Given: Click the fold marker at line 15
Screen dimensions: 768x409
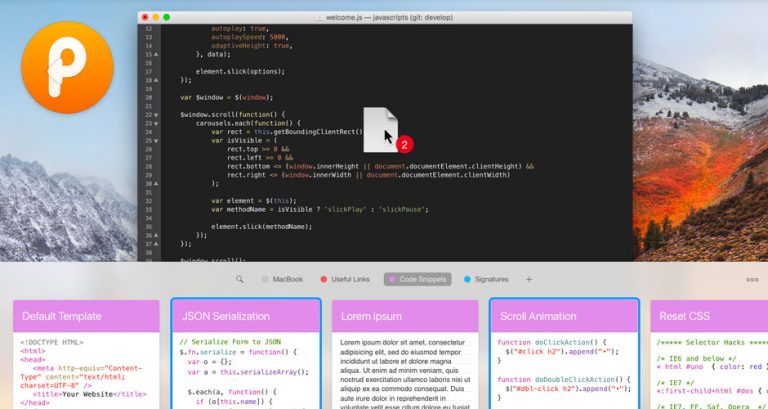Looking at the screenshot, I should tap(155, 55).
